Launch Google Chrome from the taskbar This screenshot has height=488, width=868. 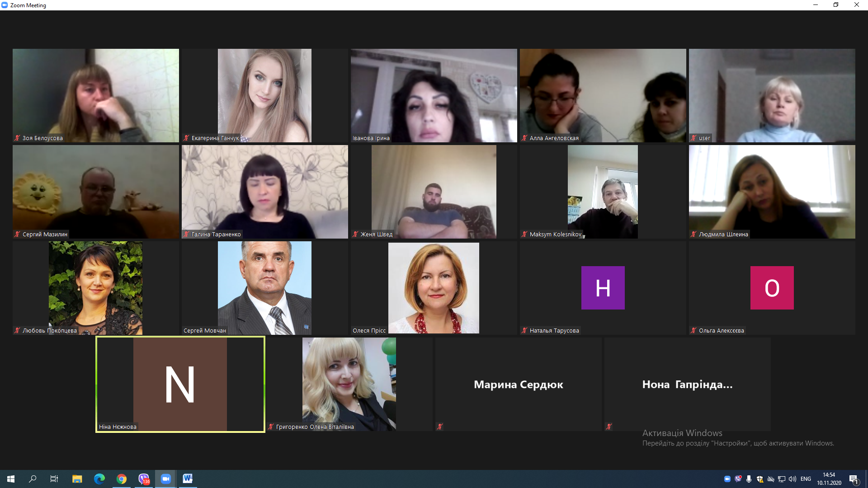click(122, 479)
